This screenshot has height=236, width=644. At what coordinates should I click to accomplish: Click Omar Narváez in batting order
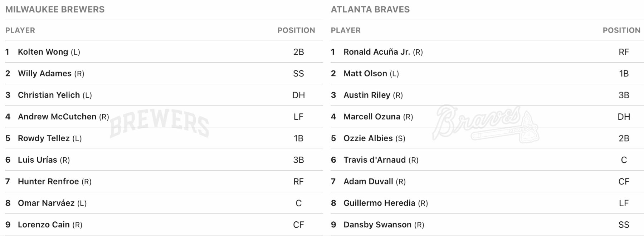46,203
